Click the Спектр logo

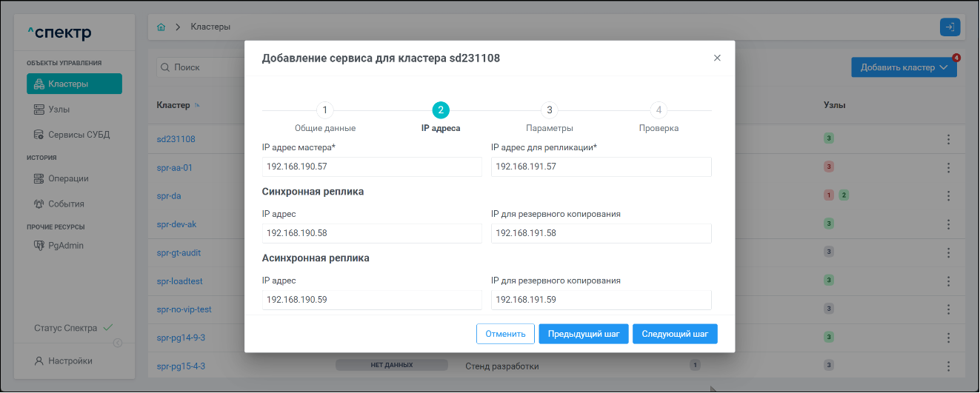pyautogui.click(x=59, y=33)
